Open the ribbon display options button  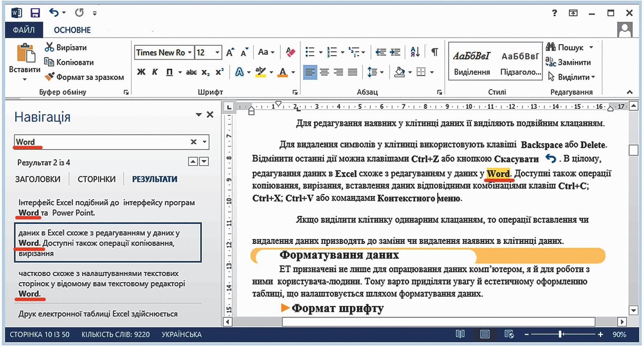tap(573, 13)
